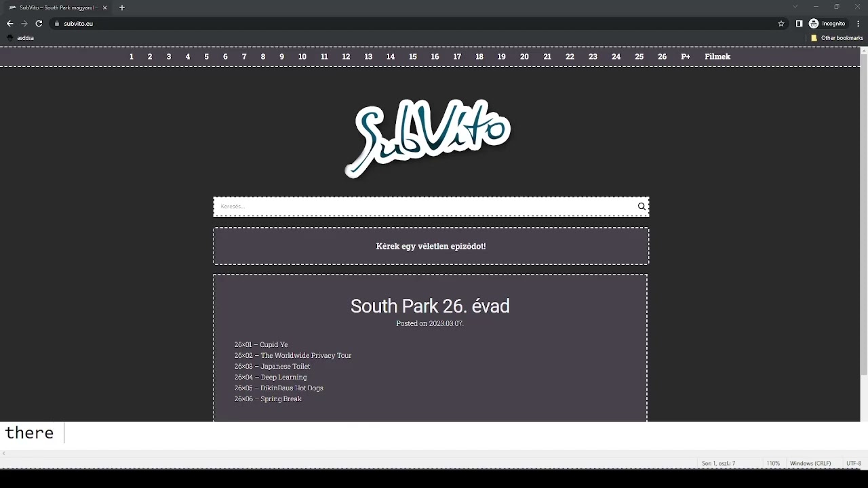Image resolution: width=868 pixels, height=488 pixels.
Task: Open episode 26×04 – Deep Learning
Action: click(271, 377)
